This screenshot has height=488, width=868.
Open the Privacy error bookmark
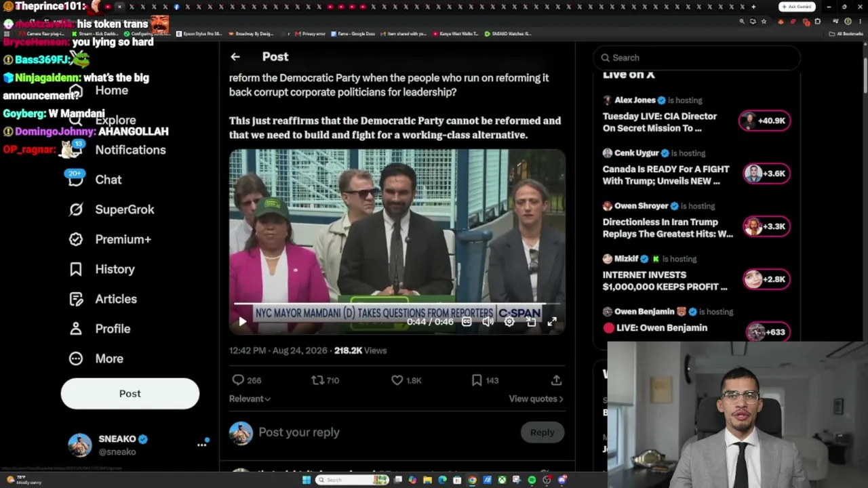tap(311, 33)
